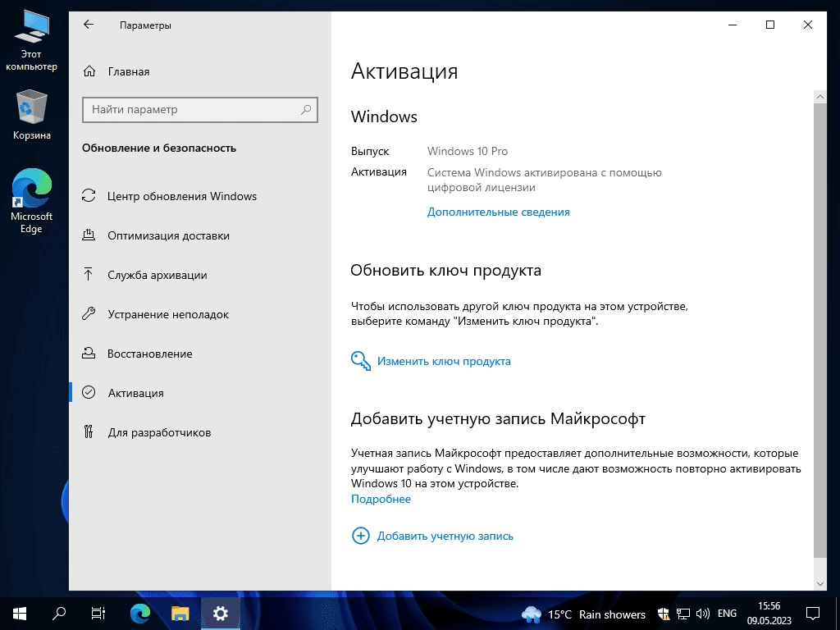Click the vertical scrollbar thumb

coord(819,330)
